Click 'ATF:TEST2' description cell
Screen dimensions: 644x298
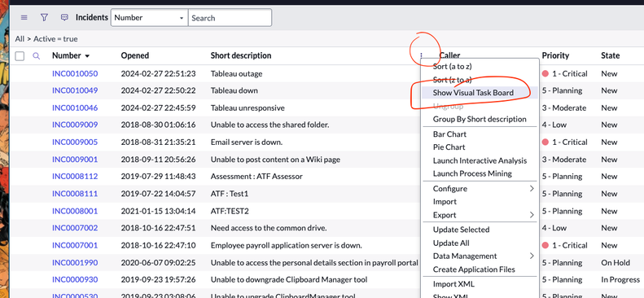[230, 212]
